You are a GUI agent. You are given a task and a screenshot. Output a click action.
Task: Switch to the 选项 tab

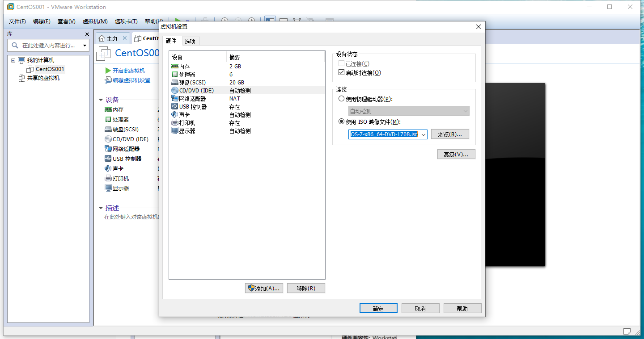(x=190, y=41)
